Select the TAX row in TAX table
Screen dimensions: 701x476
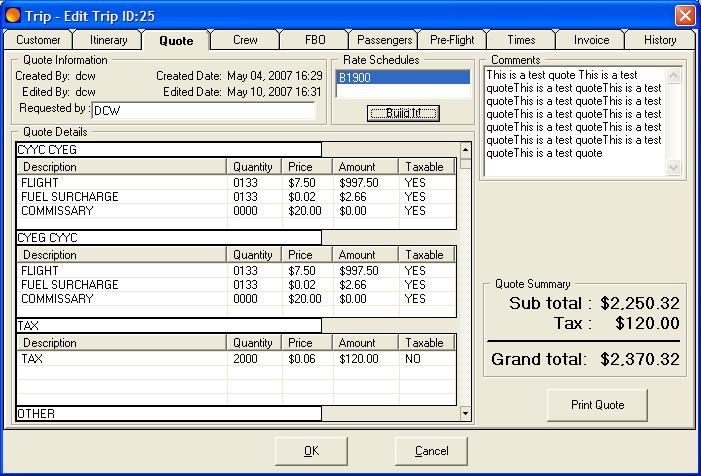(236, 359)
